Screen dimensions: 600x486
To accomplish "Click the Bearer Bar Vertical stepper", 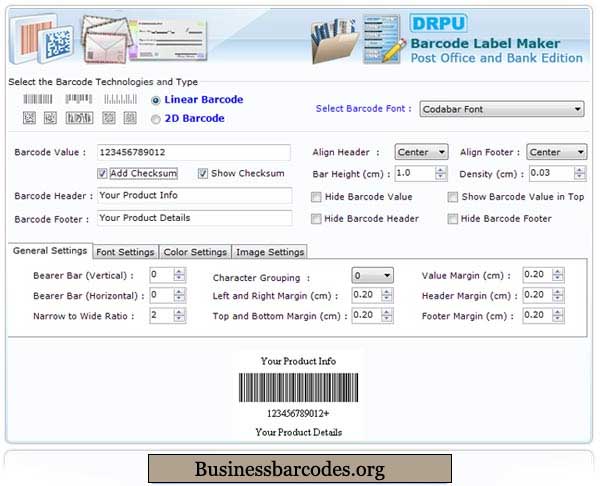I will coord(179,275).
